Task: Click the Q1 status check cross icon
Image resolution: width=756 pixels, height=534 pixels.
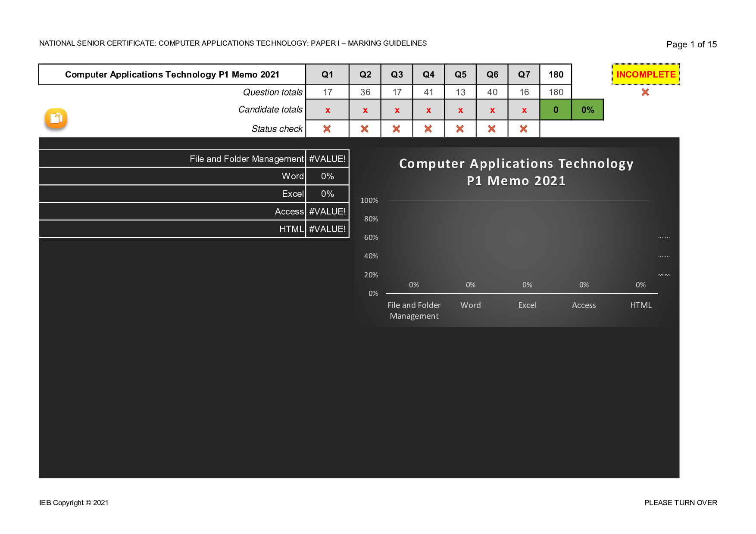Action: (x=327, y=129)
